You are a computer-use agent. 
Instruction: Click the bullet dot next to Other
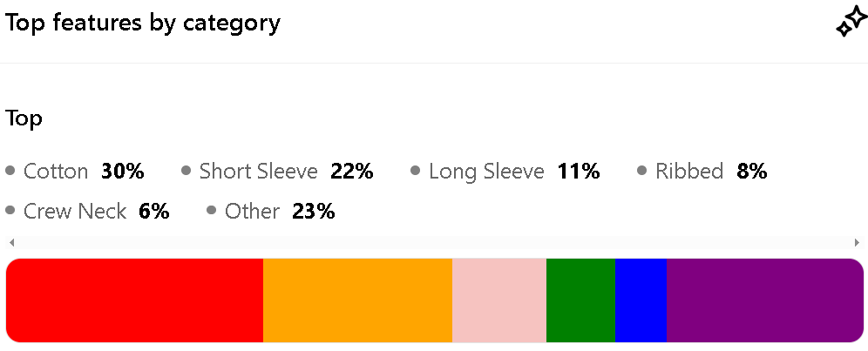point(212,211)
